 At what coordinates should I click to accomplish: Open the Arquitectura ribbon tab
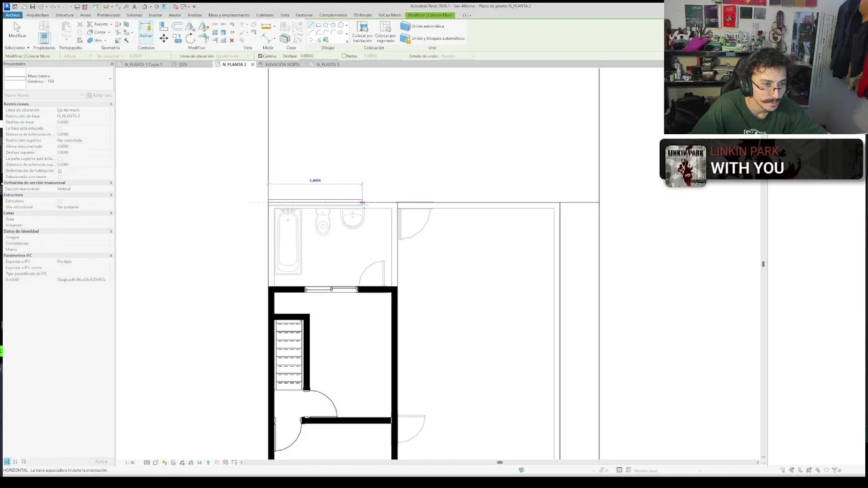tap(37, 15)
